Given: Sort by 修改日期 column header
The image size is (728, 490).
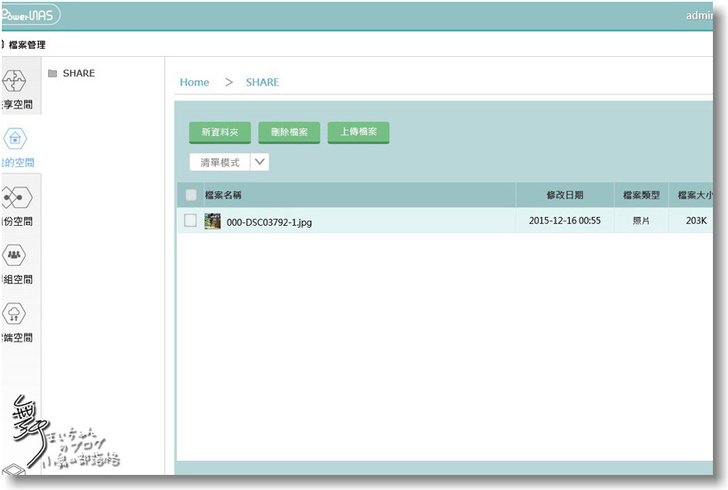Looking at the screenshot, I should [564, 195].
